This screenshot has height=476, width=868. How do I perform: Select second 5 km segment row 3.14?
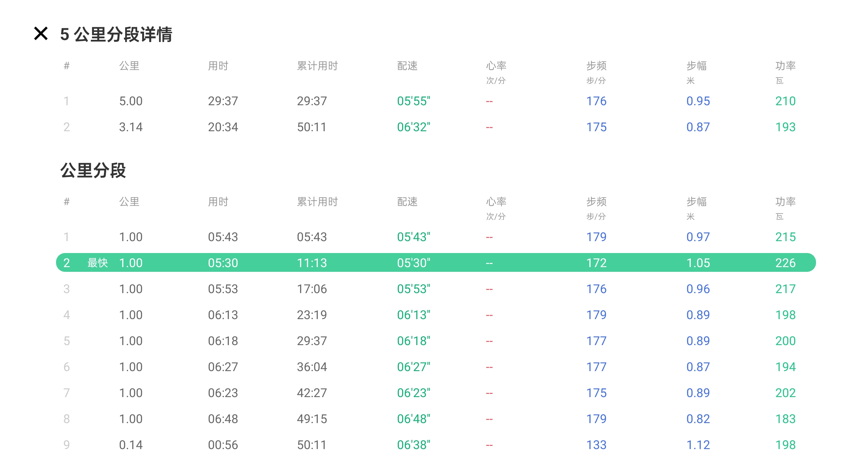tap(131, 127)
